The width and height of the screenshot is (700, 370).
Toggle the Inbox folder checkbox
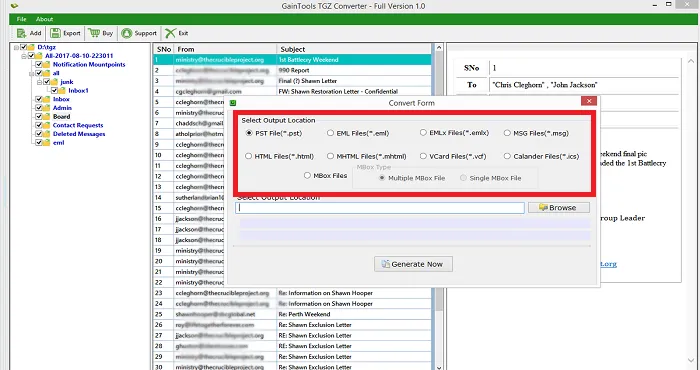pos(39,99)
